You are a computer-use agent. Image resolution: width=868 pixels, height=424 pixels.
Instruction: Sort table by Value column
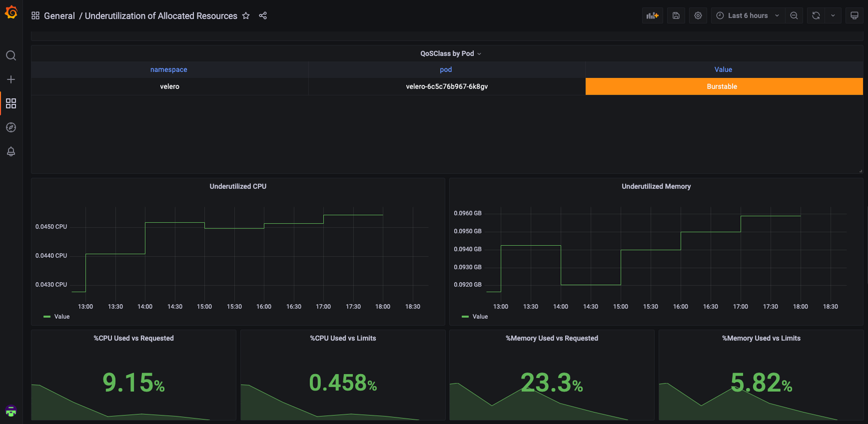pos(723,69)
